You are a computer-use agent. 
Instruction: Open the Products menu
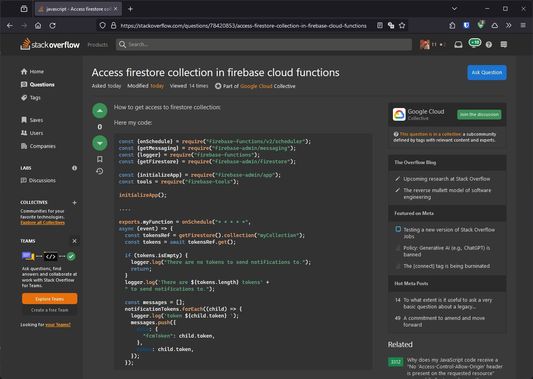(x=98, y=45)
